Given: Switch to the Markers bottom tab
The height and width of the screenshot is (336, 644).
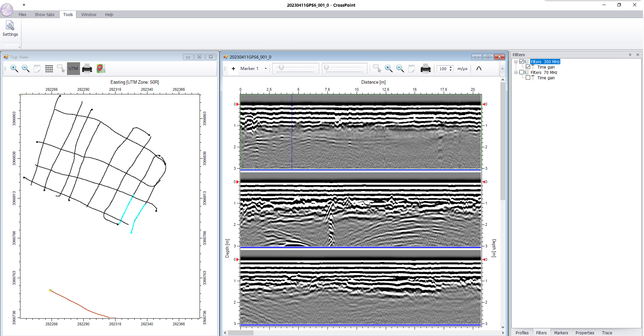Looking at the screenshot, I should (x=561, y=333).
